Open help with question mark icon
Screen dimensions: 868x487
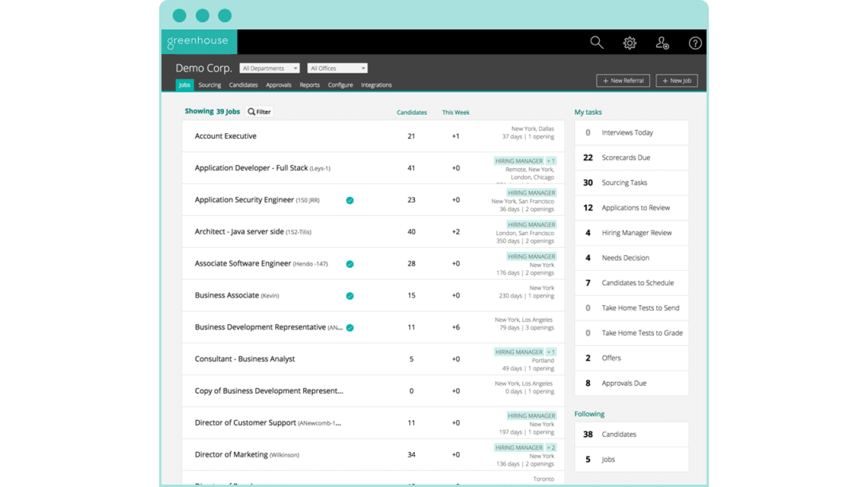pos(695,43)
